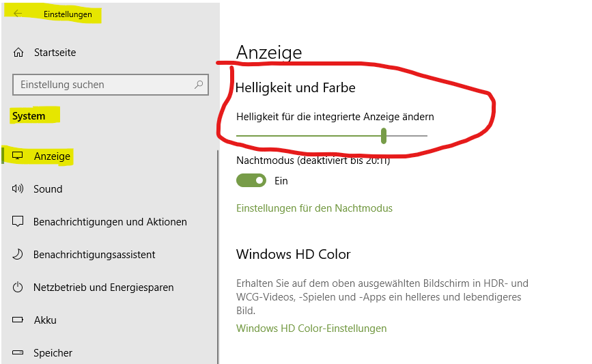Click the Netzbetrieb power icon
Image resolution: width=592 pixels, height=364 pixels.
(18, 287)
